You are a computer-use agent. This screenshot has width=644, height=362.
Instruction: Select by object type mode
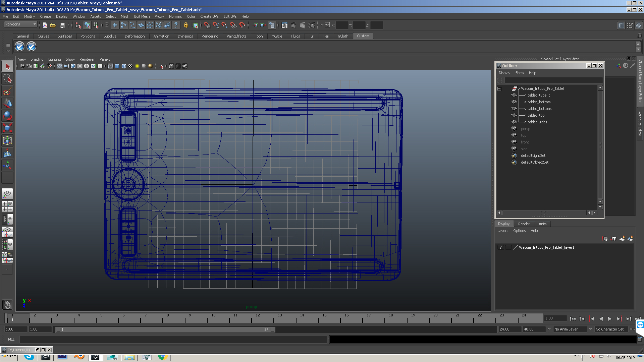coord(87,25)
